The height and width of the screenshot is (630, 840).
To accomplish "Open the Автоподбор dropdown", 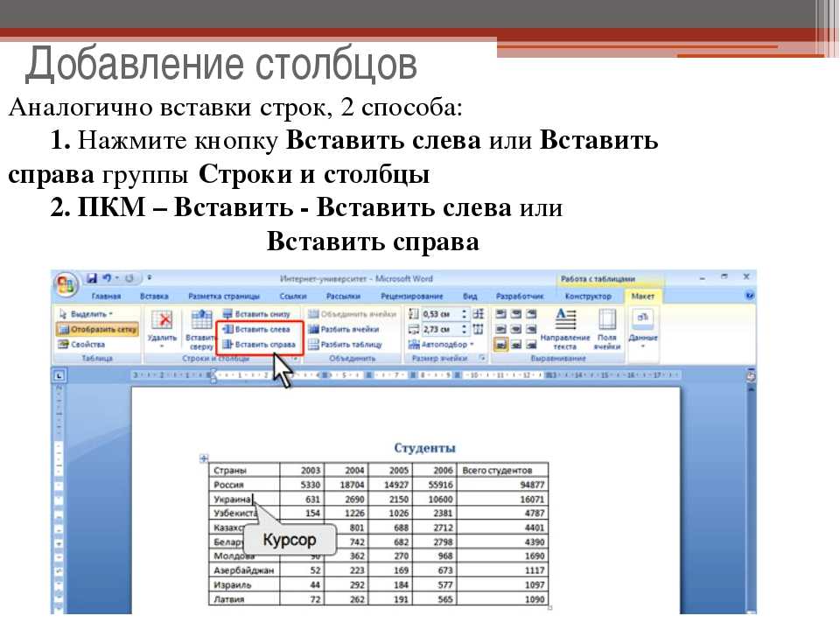I will coord(441,344).
